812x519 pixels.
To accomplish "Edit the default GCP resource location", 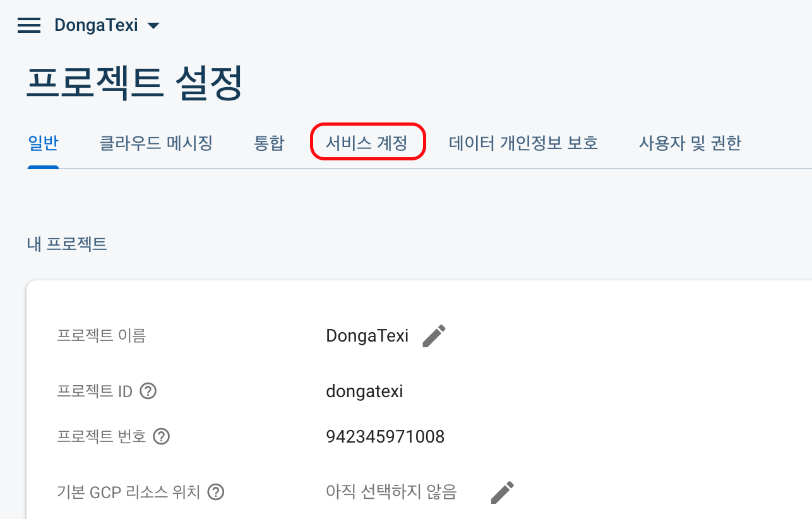I will 503,492.
